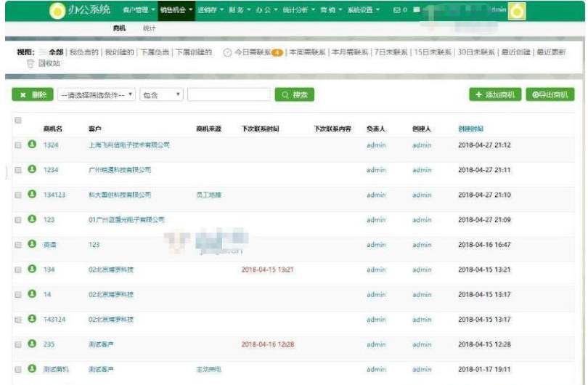Click the mail envelope icon in header
588x385 pixels.
[397, 10]
